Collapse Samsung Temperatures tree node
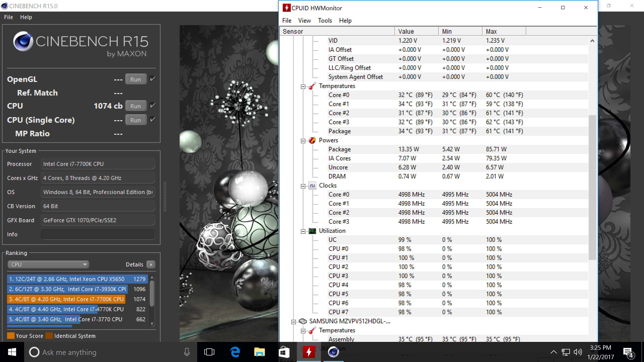The image size is (644, 362). pos(303,331)
